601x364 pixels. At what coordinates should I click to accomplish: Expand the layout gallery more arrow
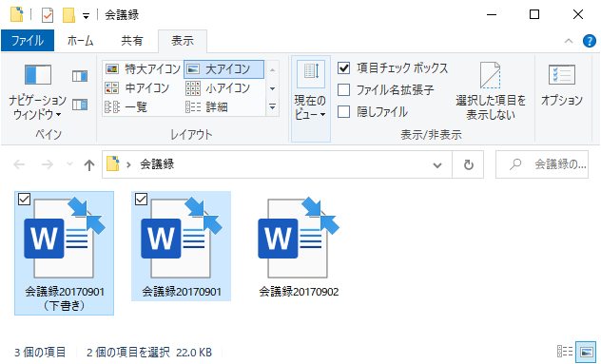[x=273, y=106]
